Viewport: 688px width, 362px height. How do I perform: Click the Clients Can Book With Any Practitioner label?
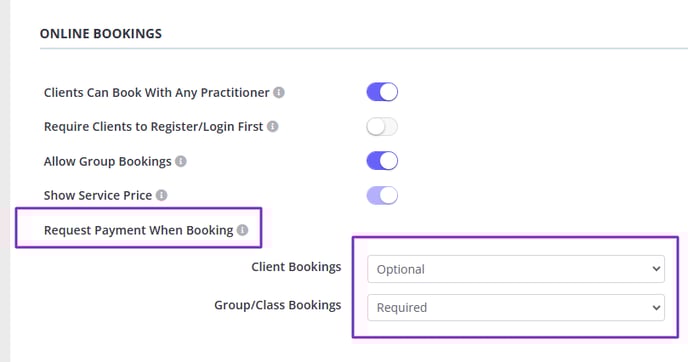tap(157, 93)
